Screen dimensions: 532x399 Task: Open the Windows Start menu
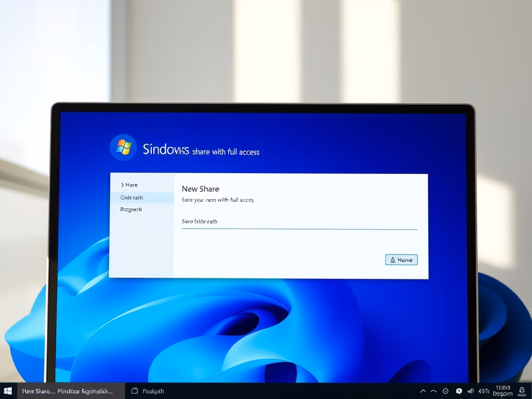[8, 391]
